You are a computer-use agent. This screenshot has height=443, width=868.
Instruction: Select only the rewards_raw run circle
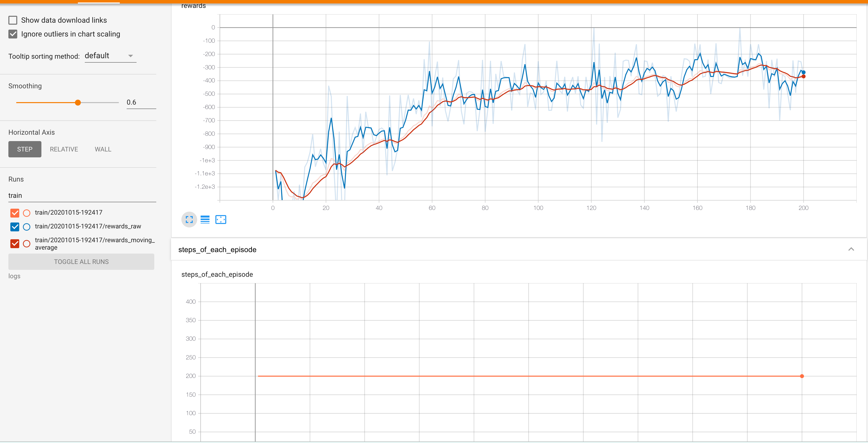27,227
